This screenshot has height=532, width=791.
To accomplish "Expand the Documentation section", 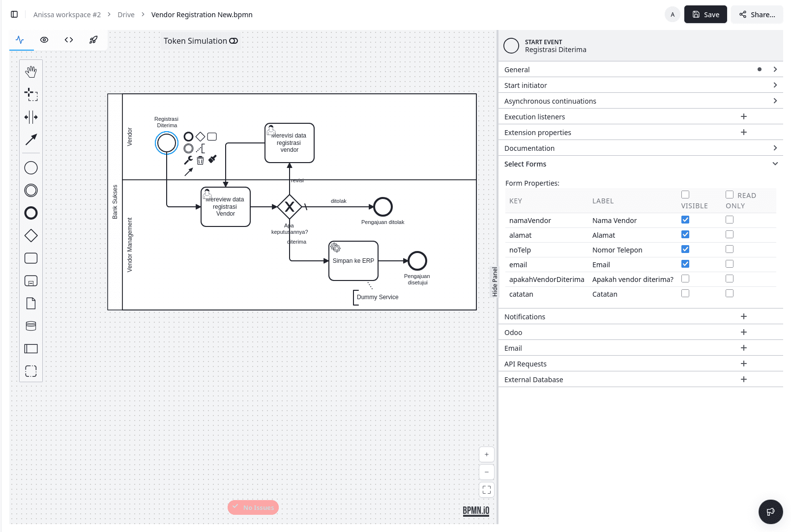I will tap(775, 148).
